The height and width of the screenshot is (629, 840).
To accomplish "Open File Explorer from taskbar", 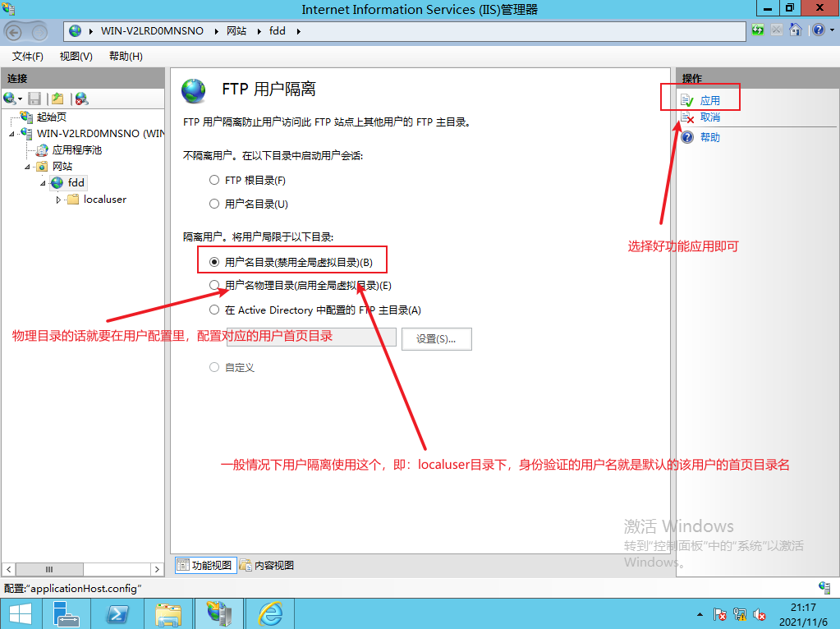I will click(x=168, y=614).
